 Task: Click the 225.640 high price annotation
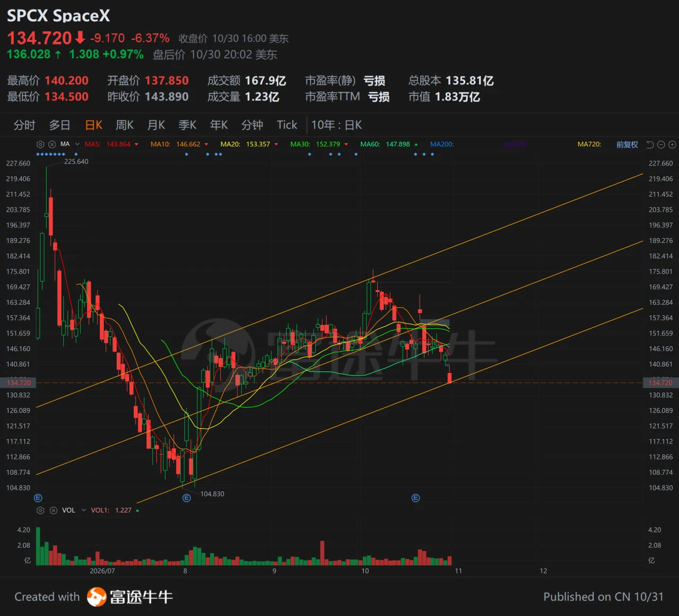click(76, 161)
